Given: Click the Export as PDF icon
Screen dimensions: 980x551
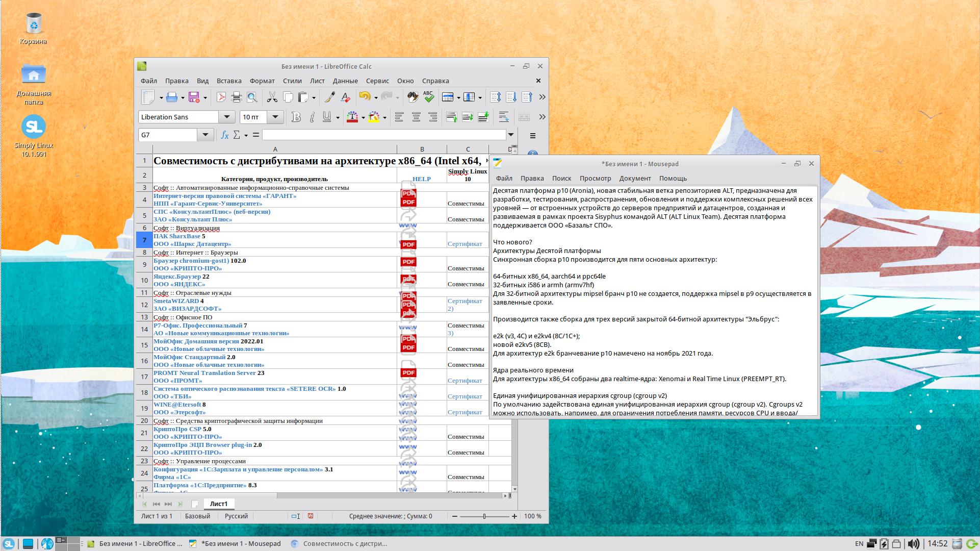Looking at the screenshot, I should [x=221, y=97].
